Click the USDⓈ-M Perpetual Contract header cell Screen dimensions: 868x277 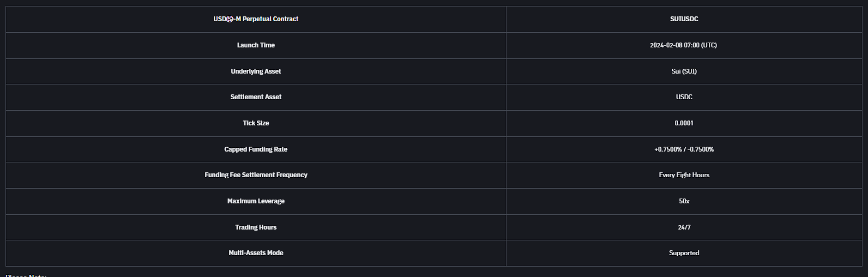[x=256, y=19]
